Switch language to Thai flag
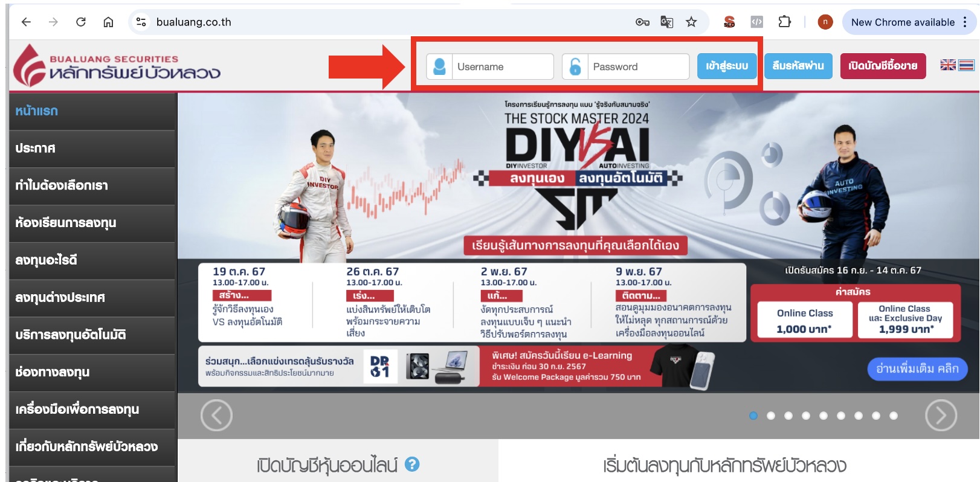The image size is (980, 482). [x=966, y=65]
